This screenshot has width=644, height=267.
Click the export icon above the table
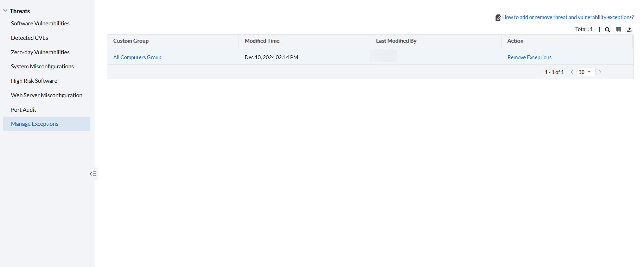(630, 30)
